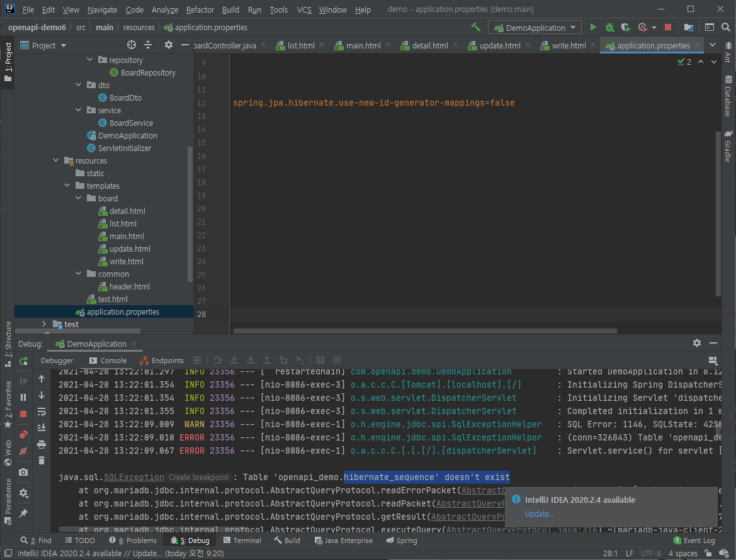Take thread dump camera icon
The image size is (736, 560).
click(x=23, y=473)
